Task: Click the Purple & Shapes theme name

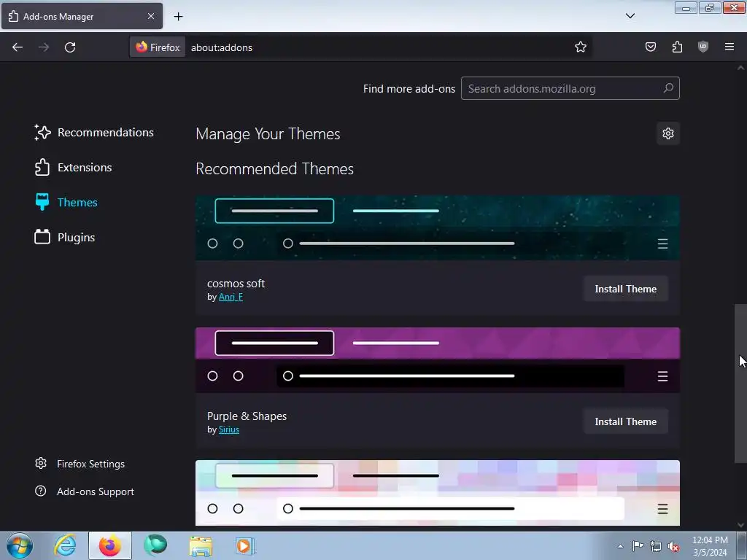Action: point(247,416)
